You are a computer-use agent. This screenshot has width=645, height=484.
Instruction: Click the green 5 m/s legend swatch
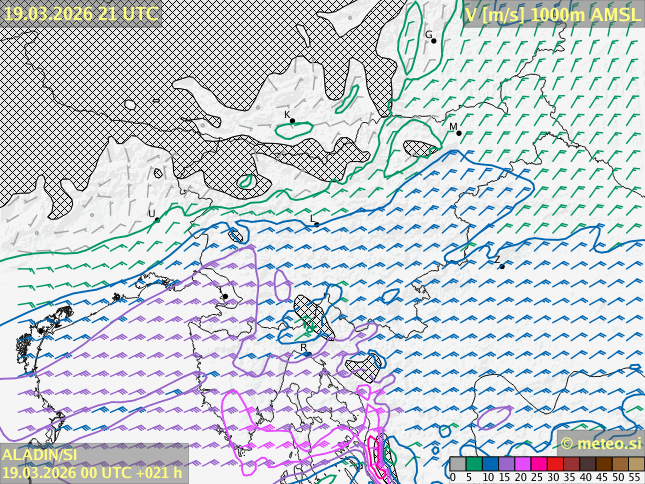(473, 464)
